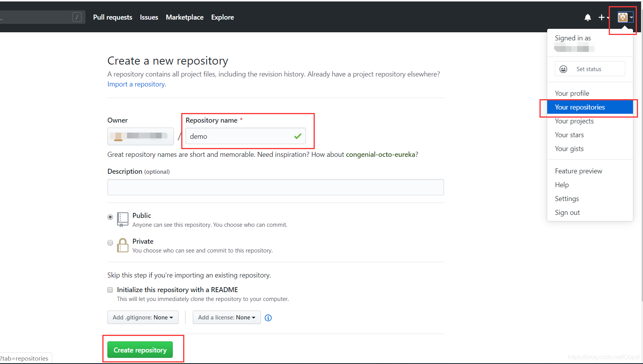643x364 pixels.
Task: Click the Create a new repository heading
Action: (168, 61)
